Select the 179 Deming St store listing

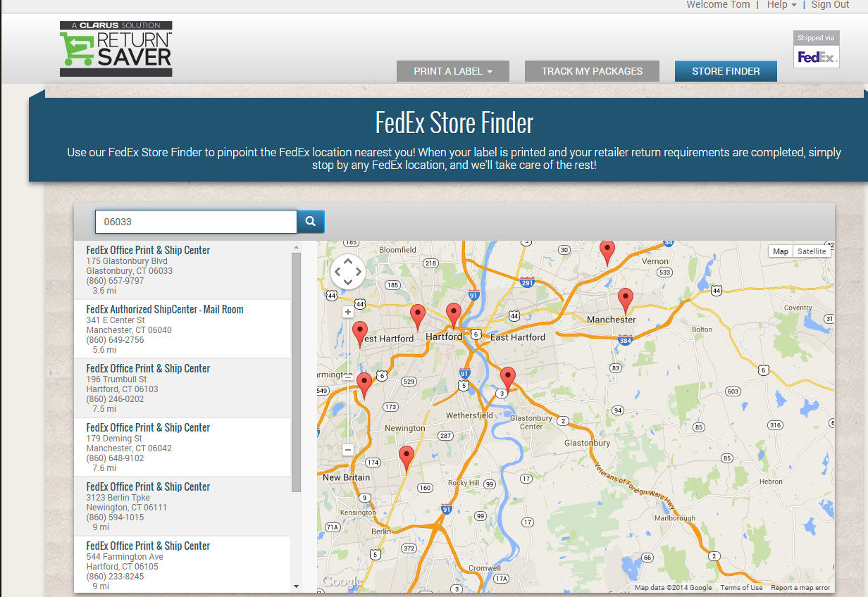point(182,448)
